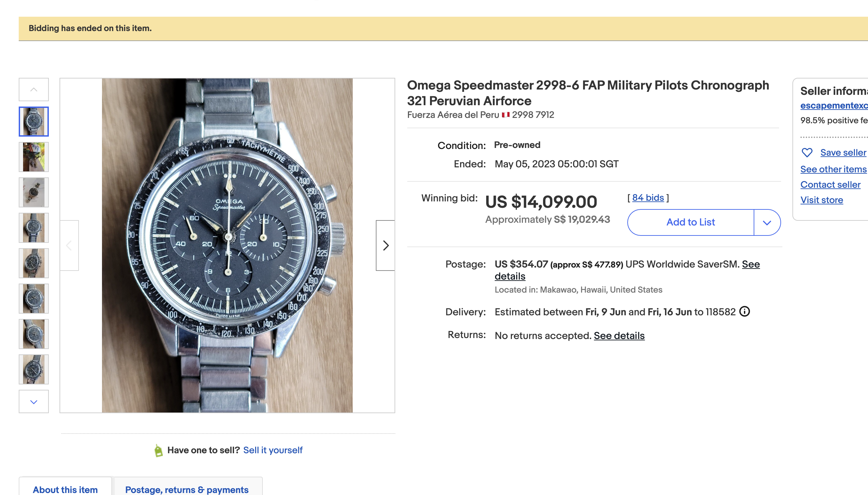Screen dimensions: 868x495
Task: Open the 84 bids link
Action: click(648, 198)
